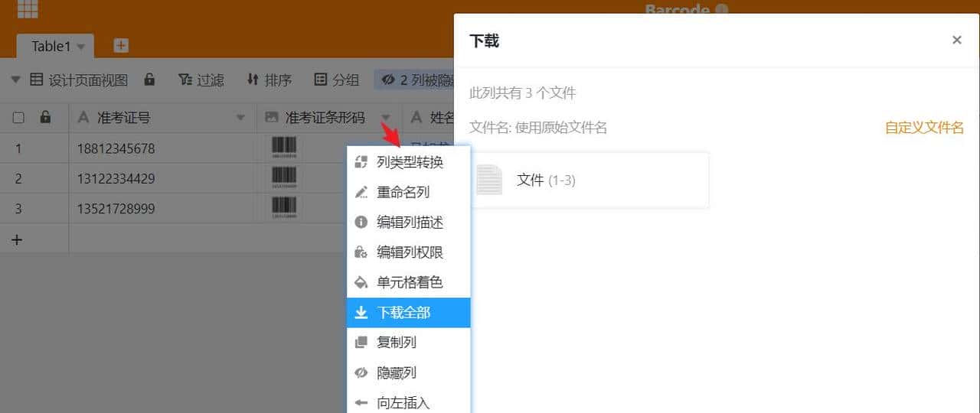Select row number 2
This screenshot has width=980, height=413.
(x=18, y=178)
